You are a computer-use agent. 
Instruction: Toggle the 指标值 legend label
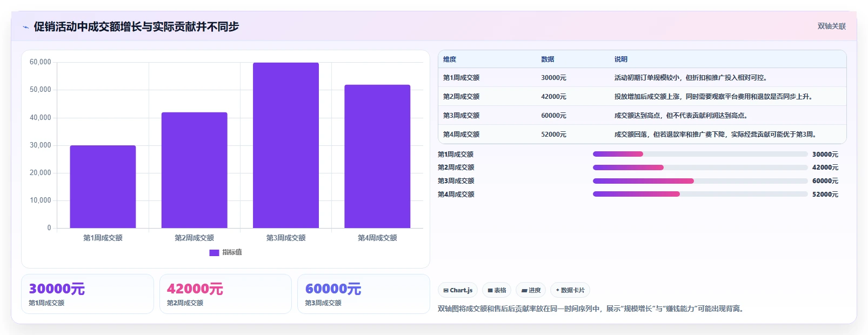coord(232,252)
